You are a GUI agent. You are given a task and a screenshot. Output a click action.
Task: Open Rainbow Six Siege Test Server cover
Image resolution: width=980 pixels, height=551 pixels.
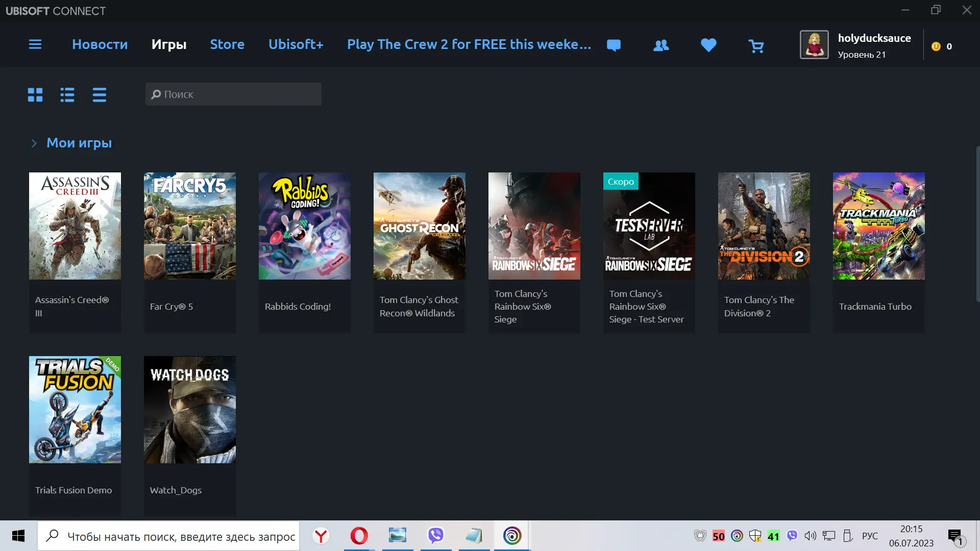pos(649,226)
